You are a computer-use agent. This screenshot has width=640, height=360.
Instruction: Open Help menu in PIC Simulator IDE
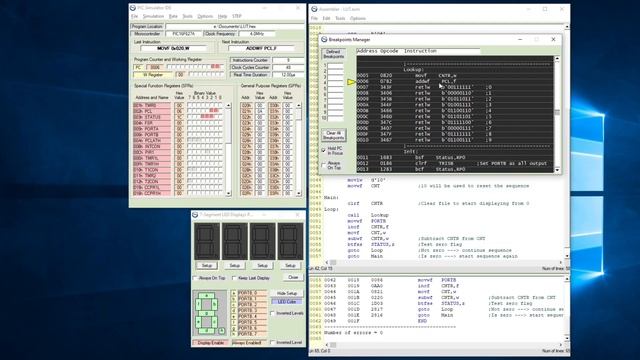tap(222, 16)
